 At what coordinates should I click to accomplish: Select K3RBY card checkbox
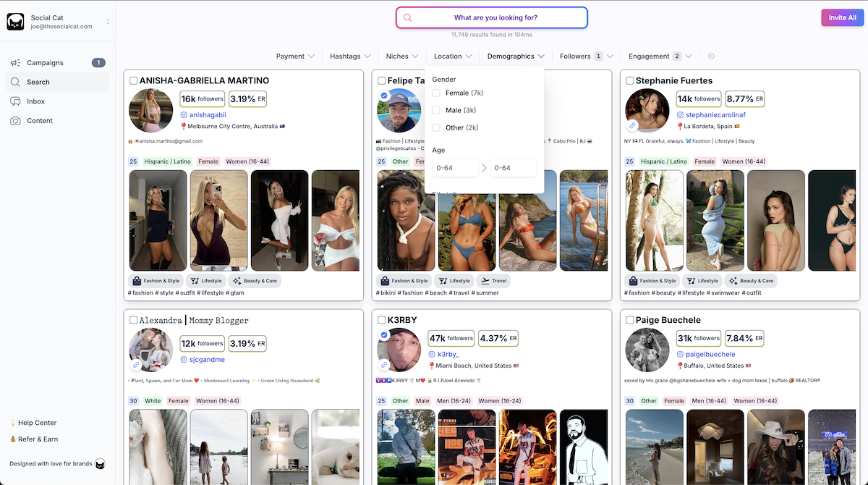[x=381, y=320]
